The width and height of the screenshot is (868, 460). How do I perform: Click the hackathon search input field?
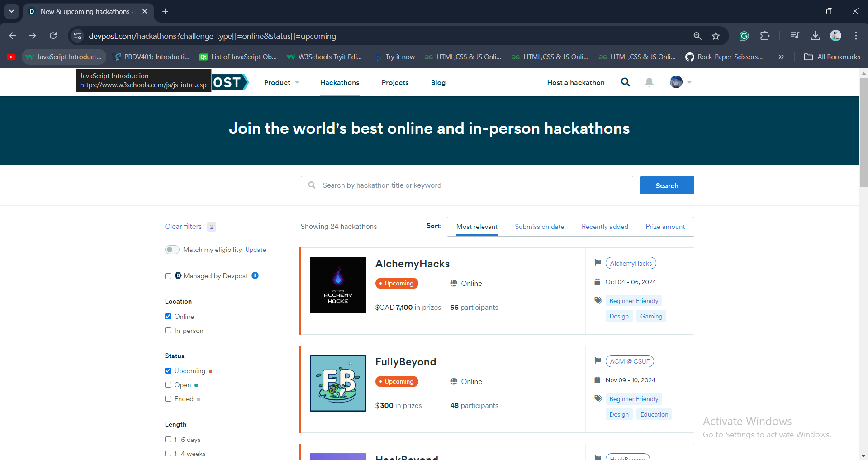(467, 185)
